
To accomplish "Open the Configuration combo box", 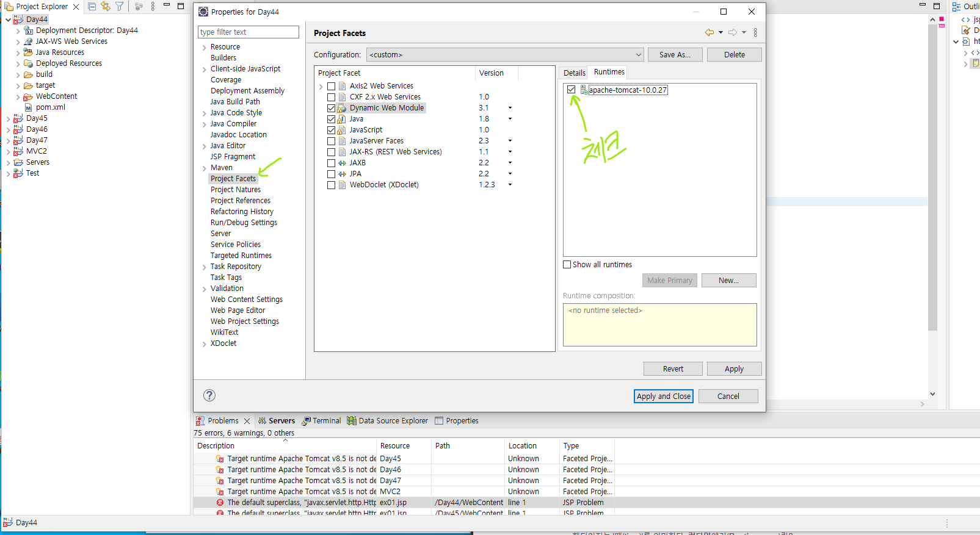I will (505, 55).
